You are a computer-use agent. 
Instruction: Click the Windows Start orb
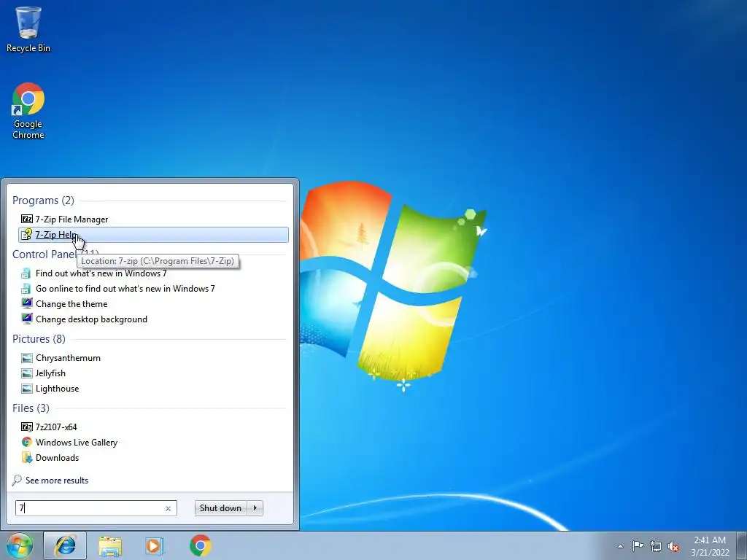[x=19, y=545]
